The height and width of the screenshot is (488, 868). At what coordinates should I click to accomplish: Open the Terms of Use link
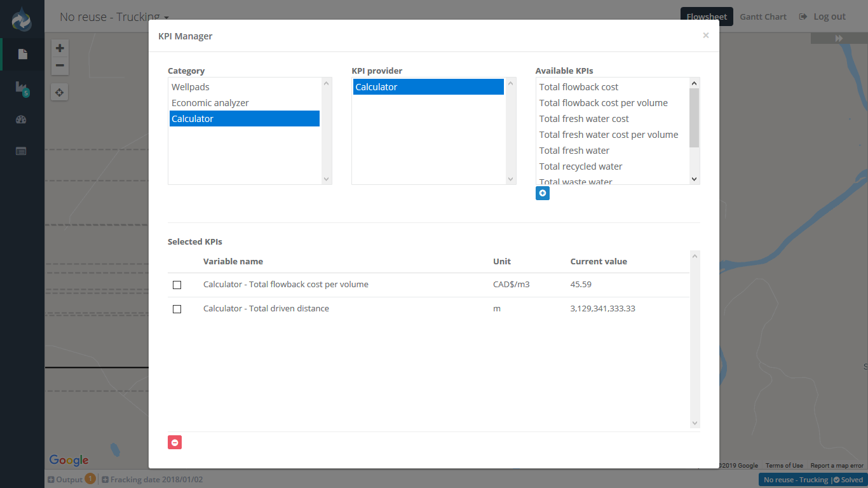tap(783, 465)
